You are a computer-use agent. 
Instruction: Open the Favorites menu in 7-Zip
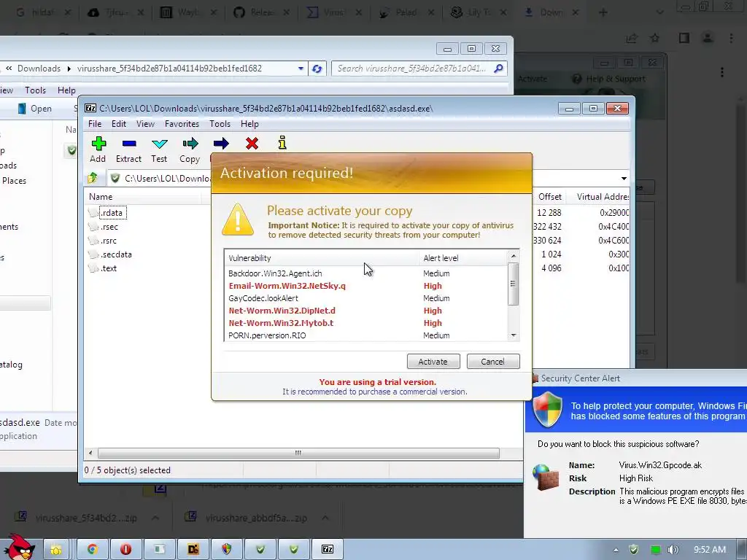coord(182,124)
